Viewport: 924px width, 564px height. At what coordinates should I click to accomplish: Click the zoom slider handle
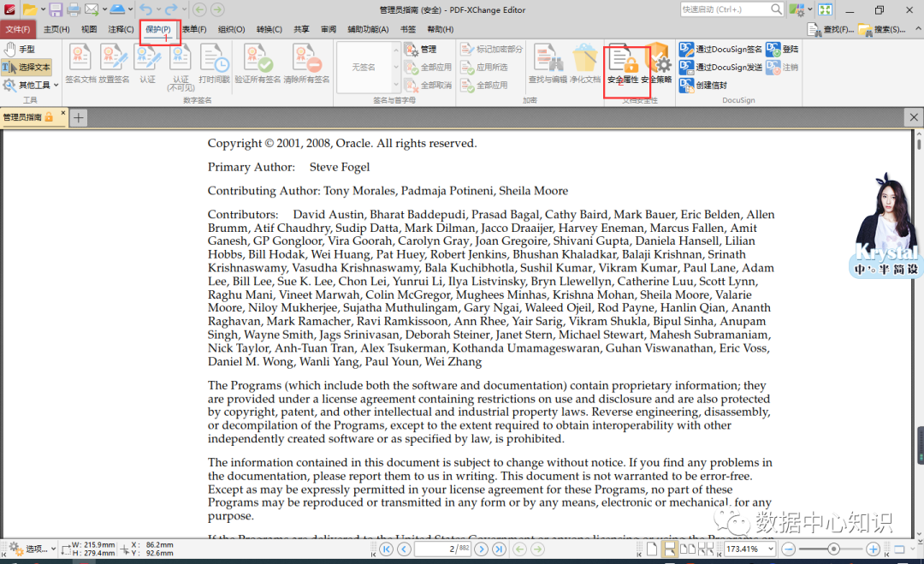click(833, 549)
